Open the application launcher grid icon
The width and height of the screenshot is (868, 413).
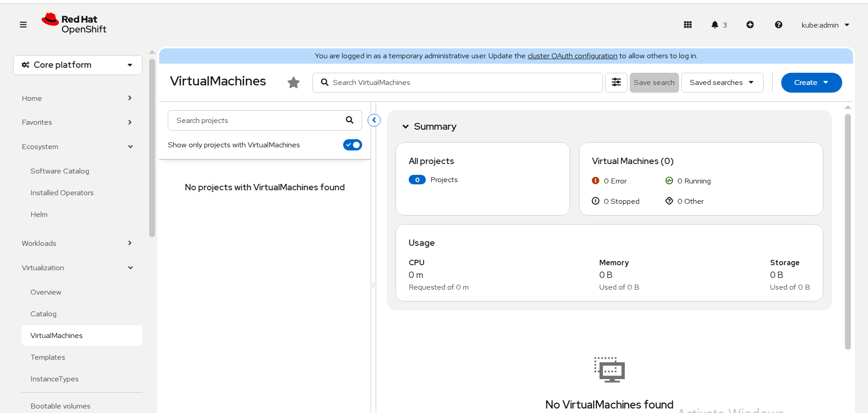[688, 25]
